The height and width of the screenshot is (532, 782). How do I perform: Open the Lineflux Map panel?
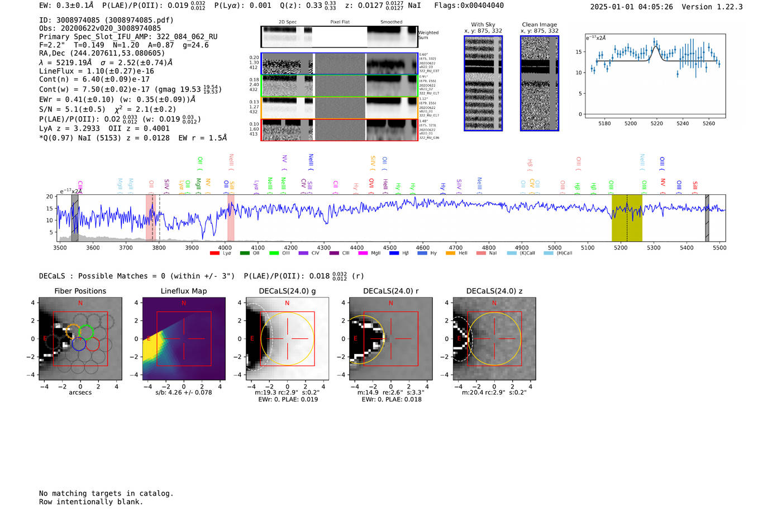(184, 339)
